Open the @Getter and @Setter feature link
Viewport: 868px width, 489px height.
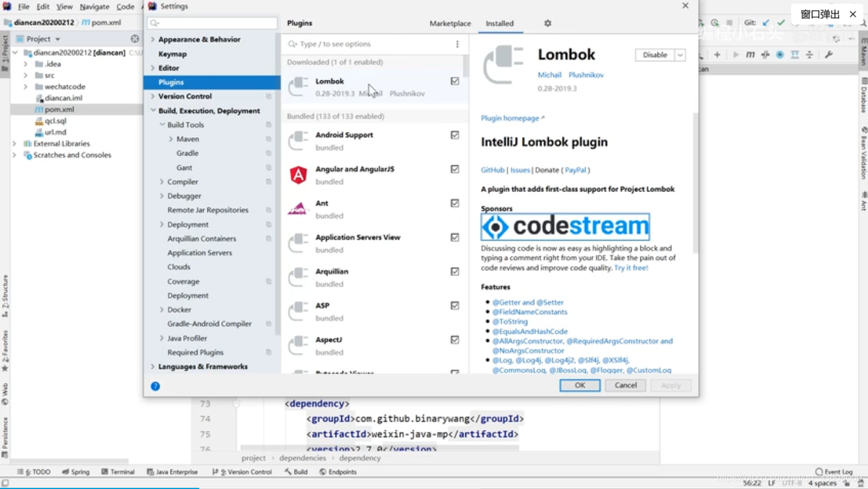[x=528, y=302]
